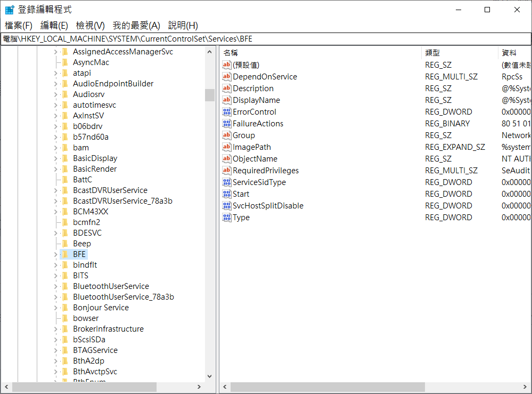Expand the bindflt key
Screen dimensions: 532x394
(55, 265)
